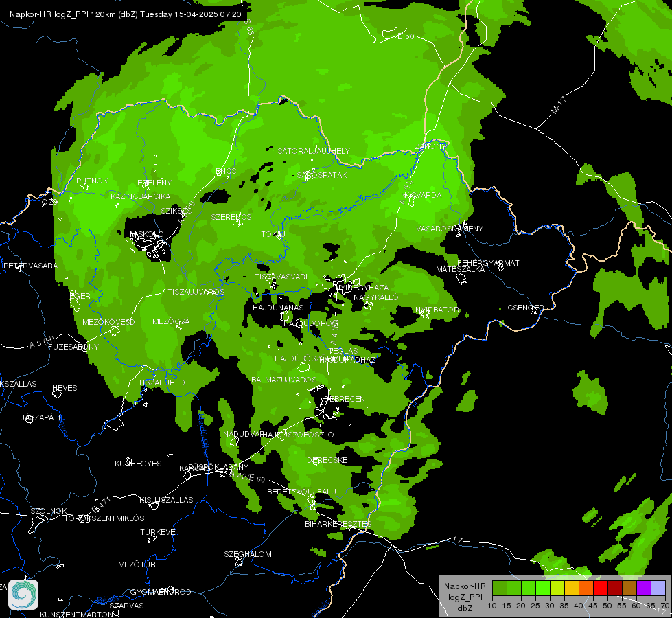Click the KUNSZENTMARTON city label
The width and height of the screenshot is (672, 618).
[x=76, y=614]
